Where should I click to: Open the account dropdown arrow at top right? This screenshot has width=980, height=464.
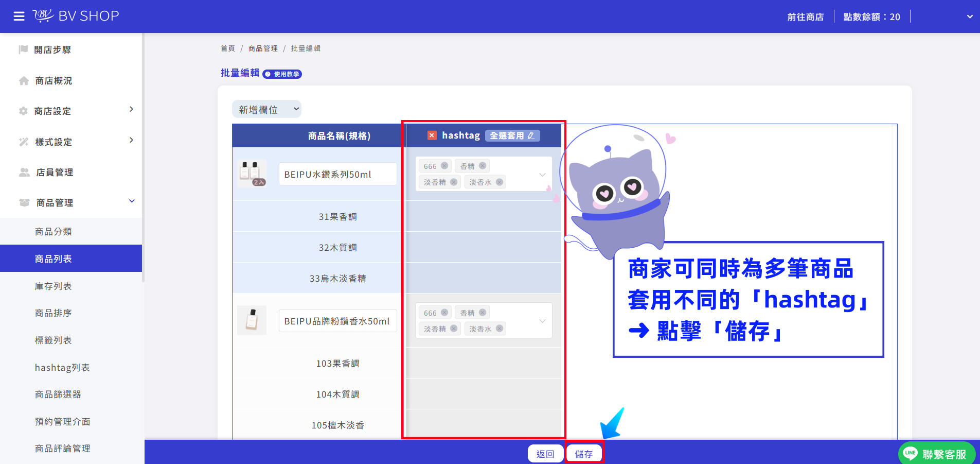[x=970, y=16]
